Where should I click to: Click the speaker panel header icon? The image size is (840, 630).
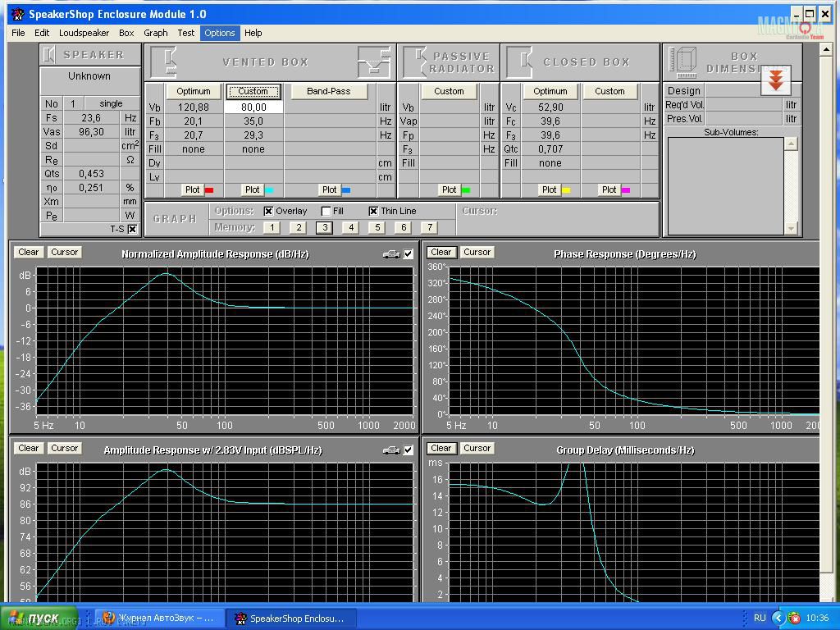[x=49, y=55]
